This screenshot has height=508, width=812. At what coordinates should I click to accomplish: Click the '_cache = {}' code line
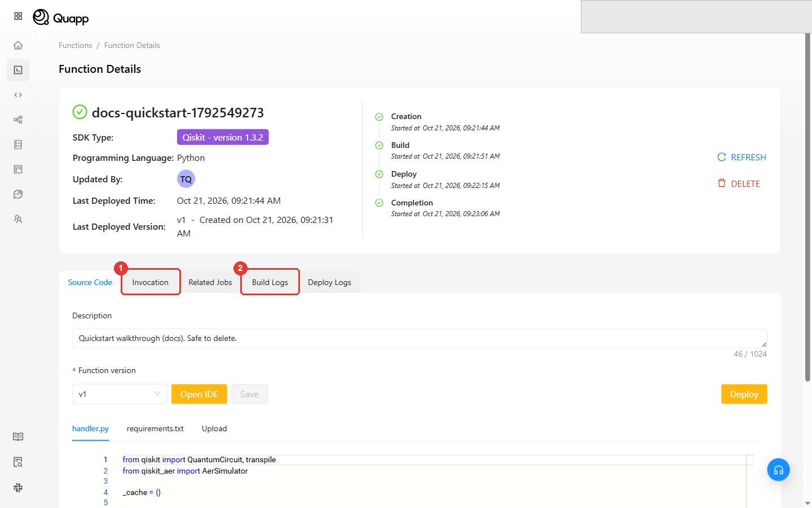tap(142, 492)
